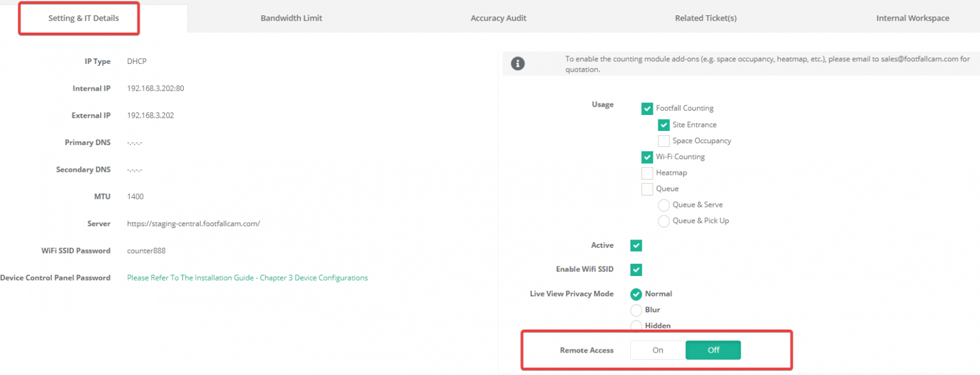980x375 pixels.
Task: Click the info icon beside add-ons notice
Action: [518, 64]
